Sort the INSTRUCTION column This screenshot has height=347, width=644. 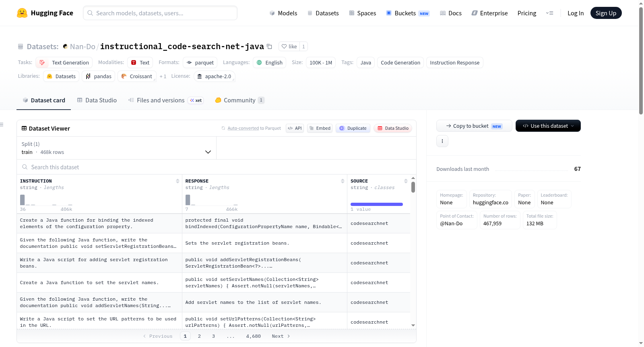[x=178, y=181]
